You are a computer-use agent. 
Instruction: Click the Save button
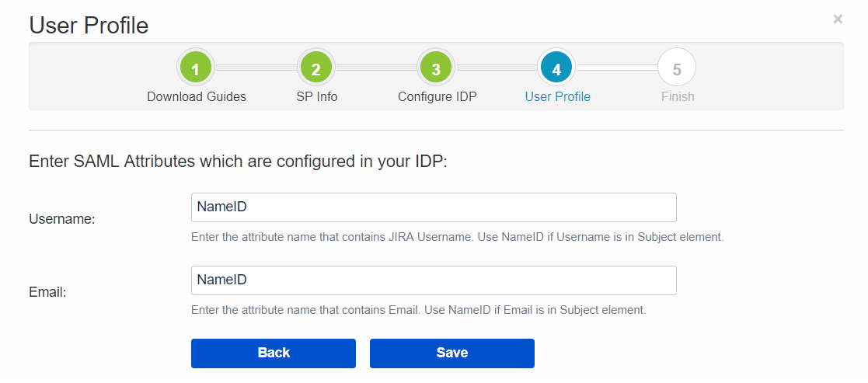click(x=452, y=353)
